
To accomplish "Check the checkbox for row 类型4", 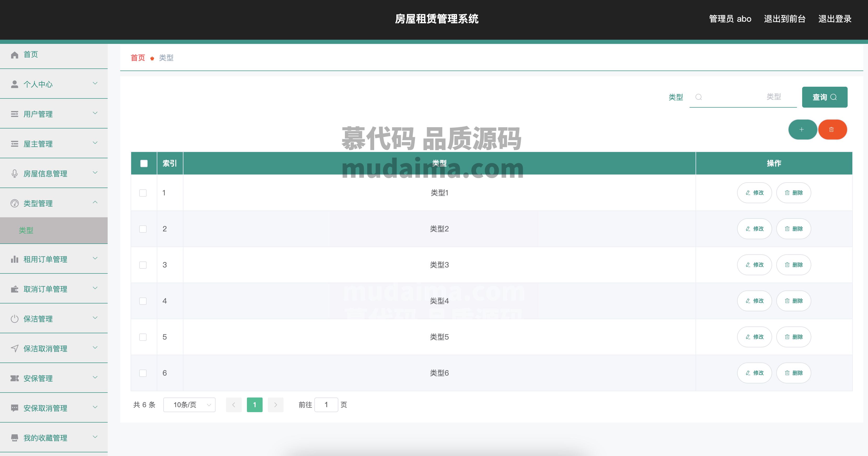I will [x=143, y=301].
